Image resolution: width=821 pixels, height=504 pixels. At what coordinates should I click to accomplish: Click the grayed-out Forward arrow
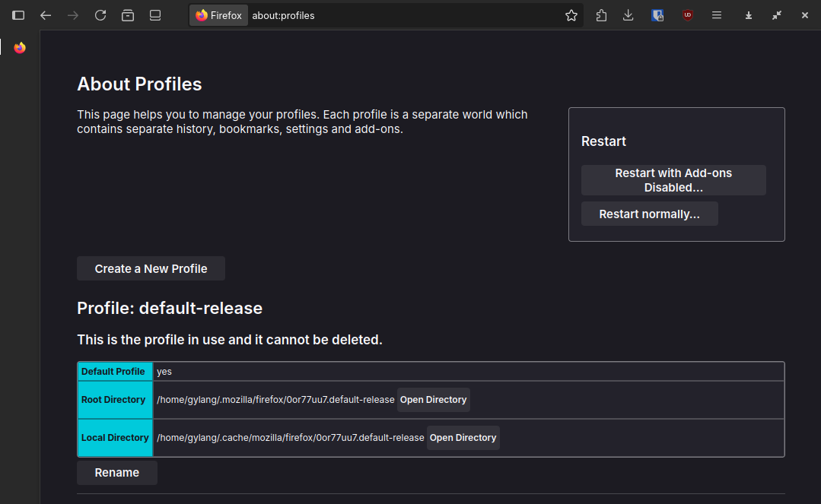pyautogui.click(x=73, y=14)
